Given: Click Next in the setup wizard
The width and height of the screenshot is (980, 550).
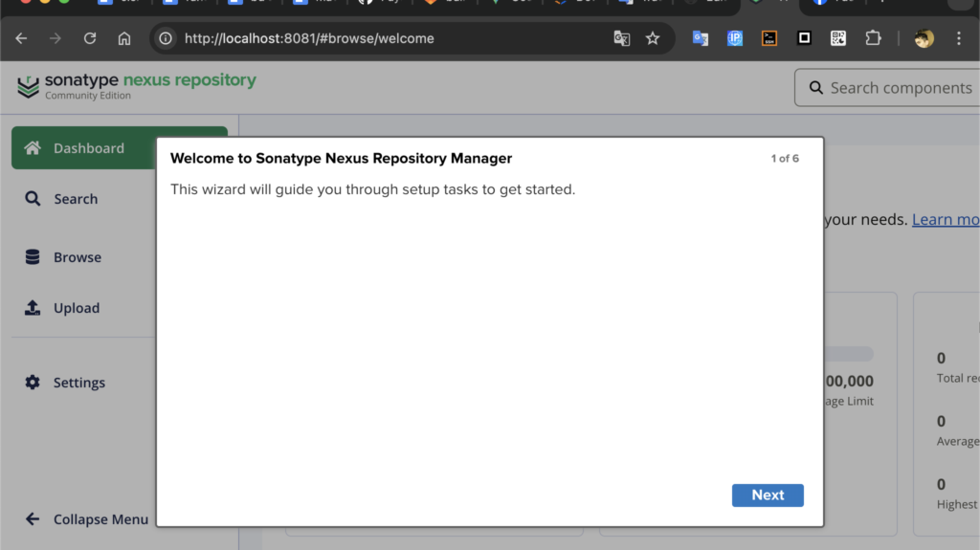Looking at the screenshot, I should 767,495.
